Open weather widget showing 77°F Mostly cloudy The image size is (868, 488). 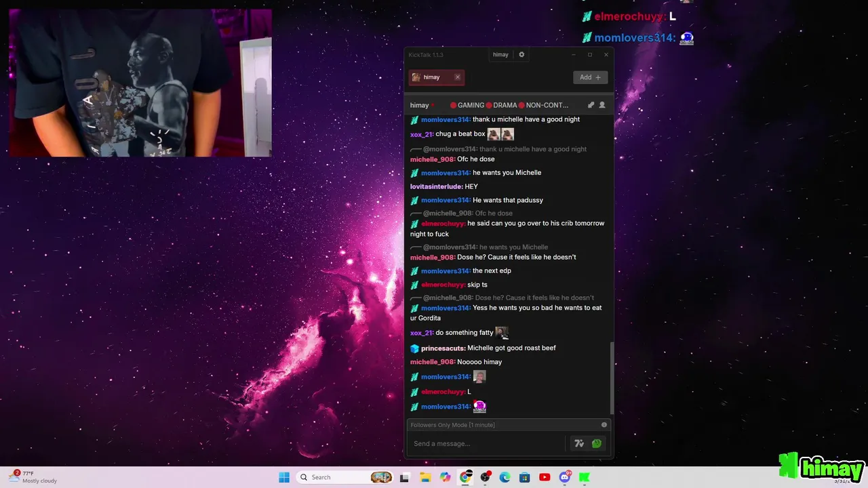[33, 476]
